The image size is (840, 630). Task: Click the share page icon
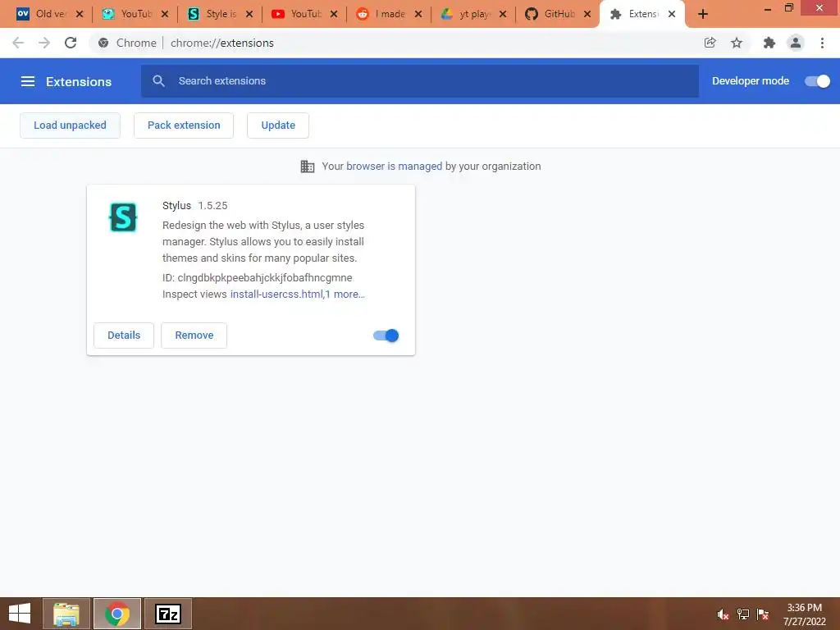pos(710,43)
